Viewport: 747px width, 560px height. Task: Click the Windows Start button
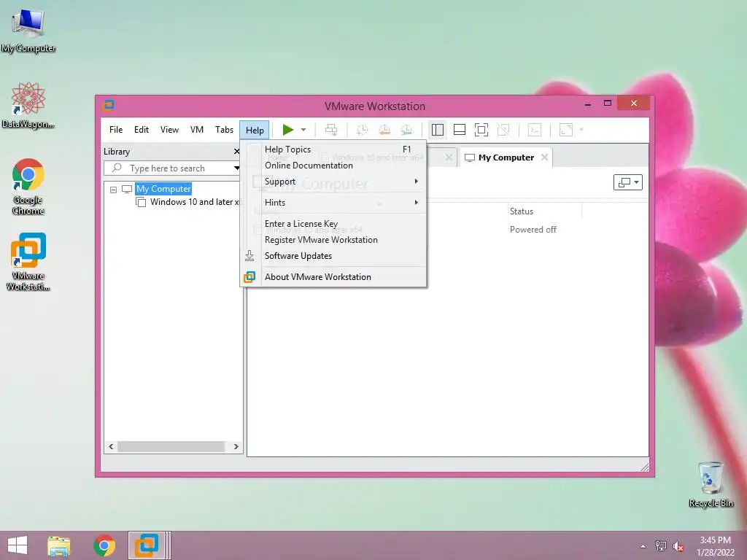18,545
